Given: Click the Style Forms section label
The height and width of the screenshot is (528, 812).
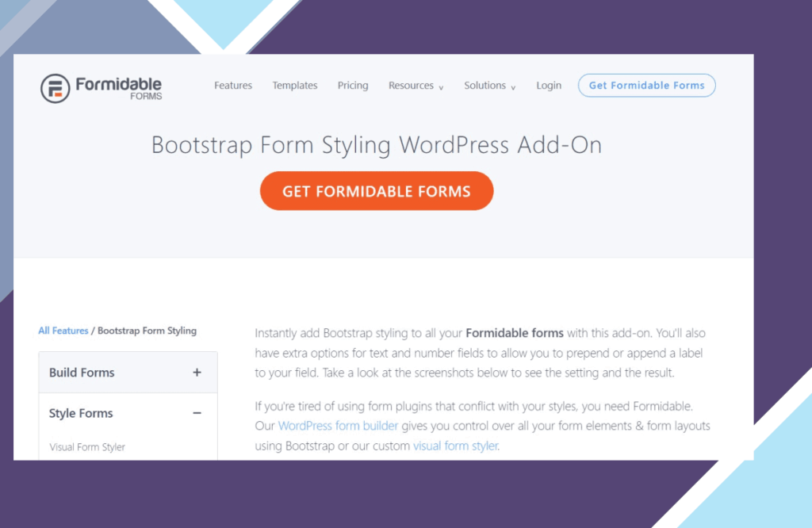Looking at the screenshot, I should pyautogui.click(x=81, y=413).
